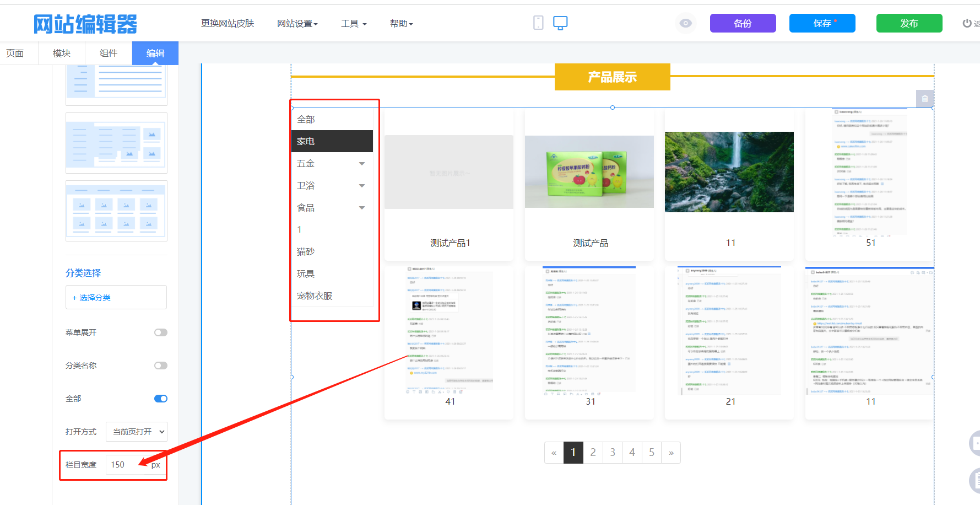980x505 pixels.
Task: Expand the 食品 category arrow
Action: tap(362, 208)
